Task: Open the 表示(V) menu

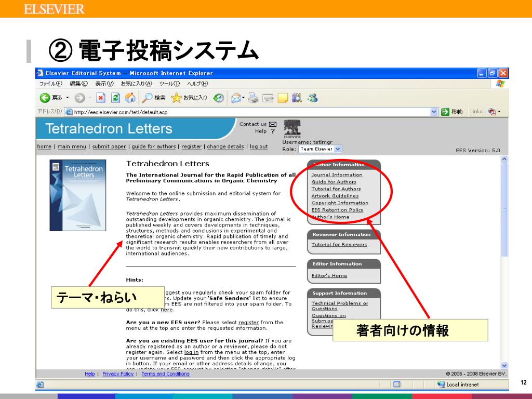Action: (104, 84)
